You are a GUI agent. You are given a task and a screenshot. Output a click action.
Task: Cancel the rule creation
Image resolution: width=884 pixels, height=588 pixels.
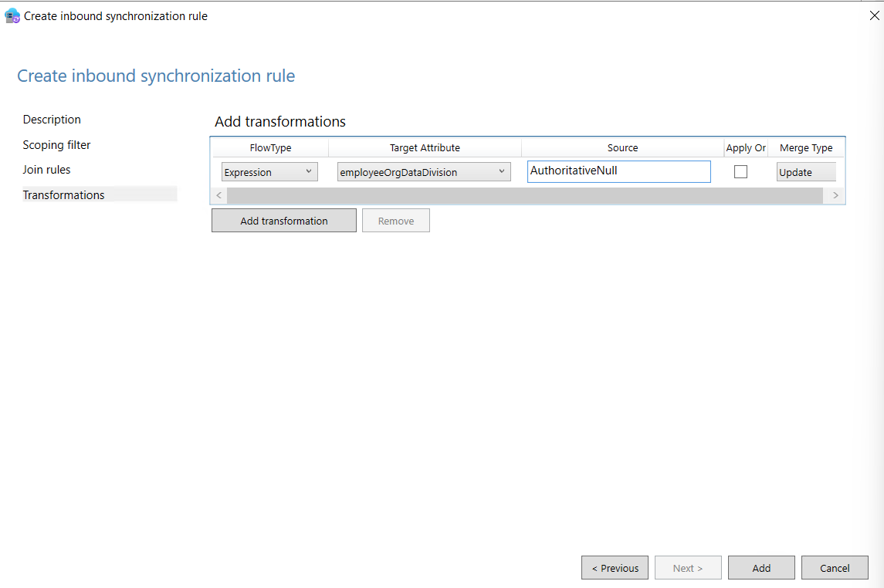[835, 568]
